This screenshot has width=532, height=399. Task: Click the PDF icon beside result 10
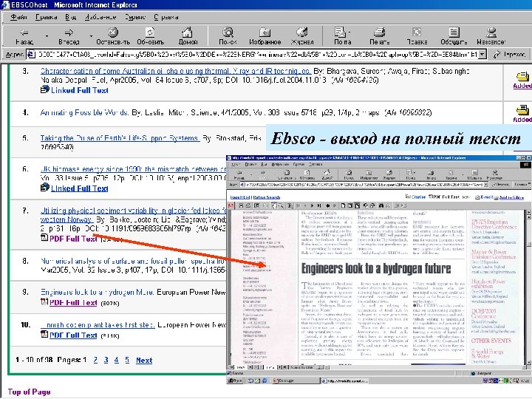(44, 334)
